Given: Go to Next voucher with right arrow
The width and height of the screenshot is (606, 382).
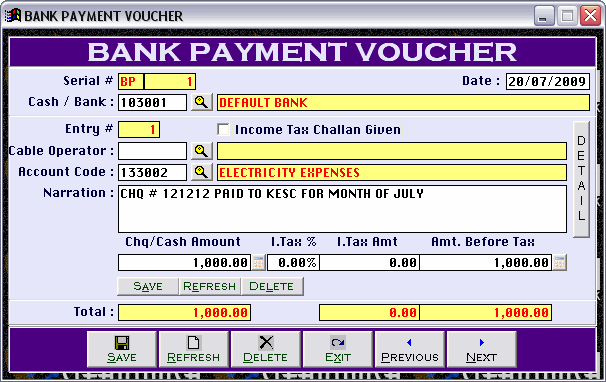Looking at the screenshot, I should (x=482, y=349).
